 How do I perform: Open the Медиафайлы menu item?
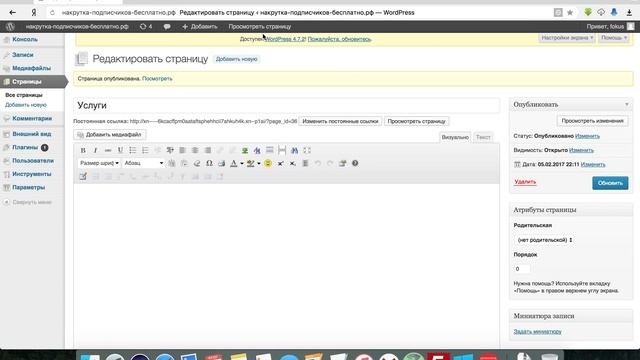[31, 68]
